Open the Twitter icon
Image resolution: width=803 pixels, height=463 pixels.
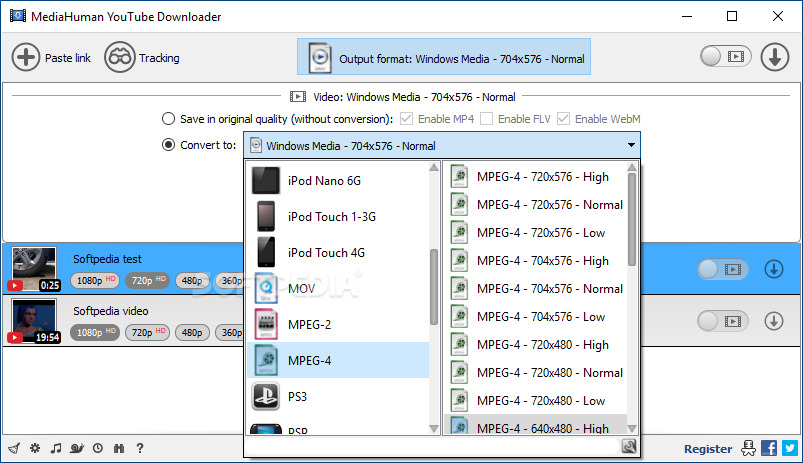790,448
